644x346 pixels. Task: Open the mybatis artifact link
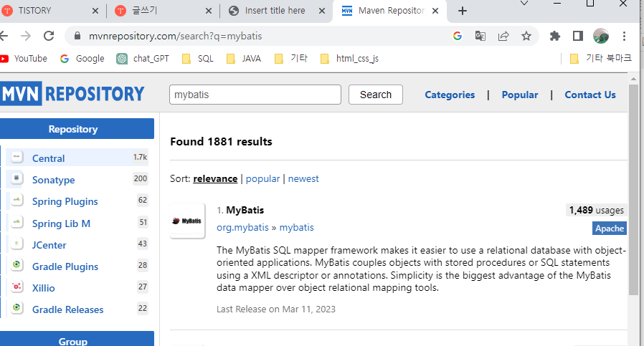click(x=296, y=227)
